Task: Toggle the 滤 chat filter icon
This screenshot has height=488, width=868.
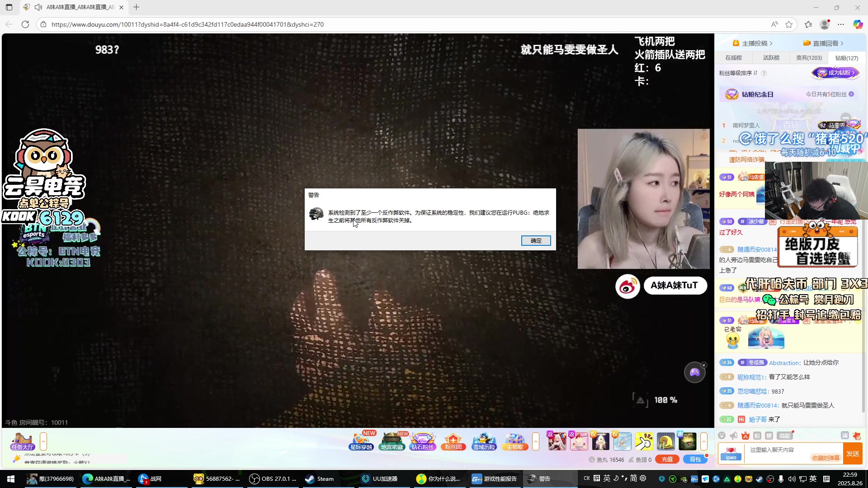Action: point(844,435)
